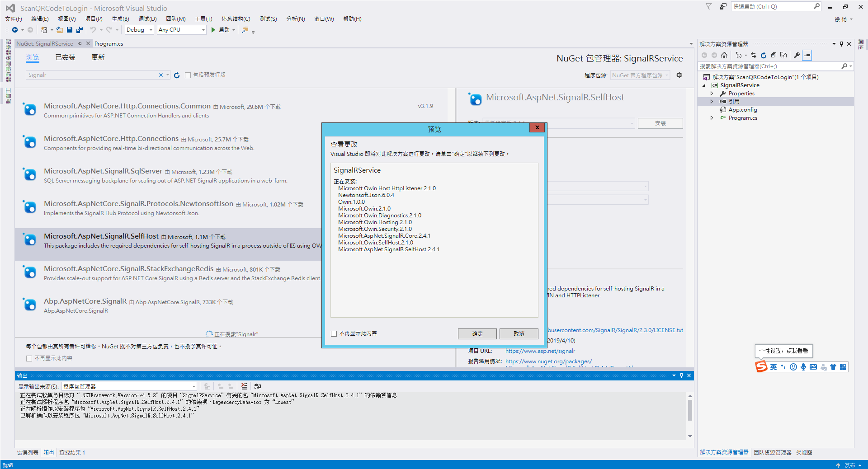Open the Any CPU platform dropdown
This screenshot has width=868, height=469.
coord(181,30)
